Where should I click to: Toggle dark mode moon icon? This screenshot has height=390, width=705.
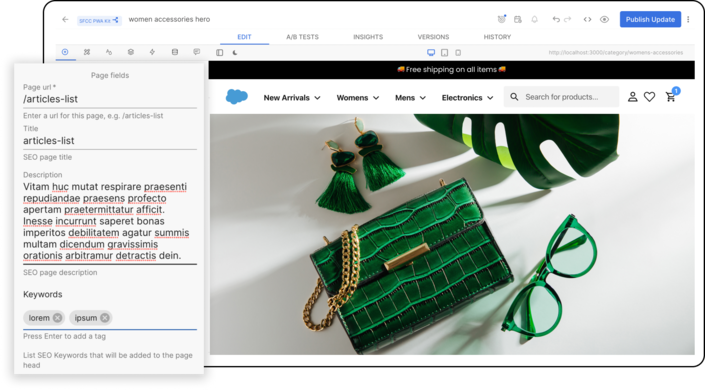coord(235,53)
